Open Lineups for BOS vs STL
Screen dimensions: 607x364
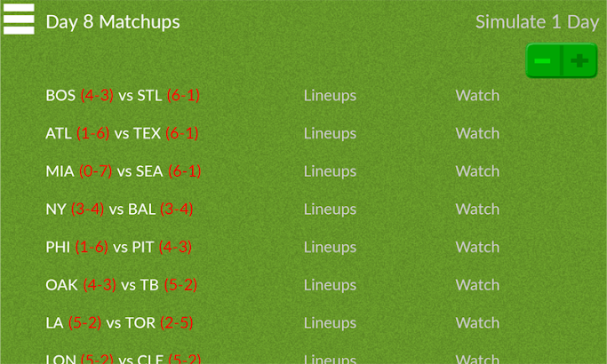330,96
